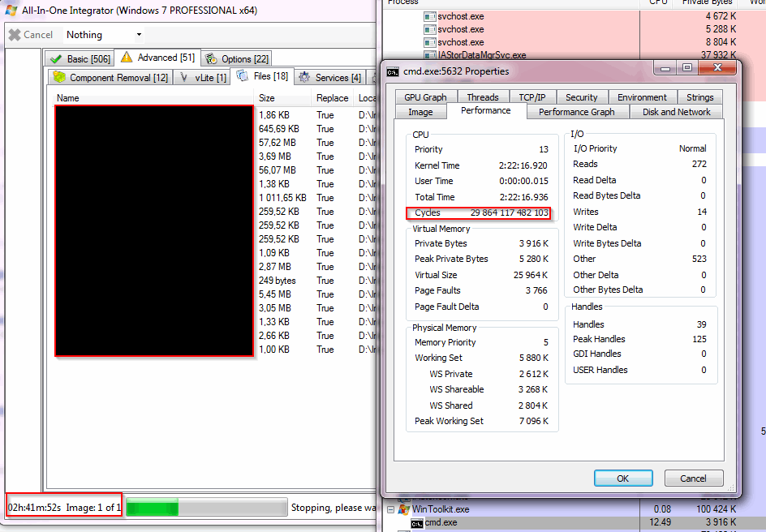Click the Options tab gear icon
Screen dimensions: 766x532
coord(211,58)
